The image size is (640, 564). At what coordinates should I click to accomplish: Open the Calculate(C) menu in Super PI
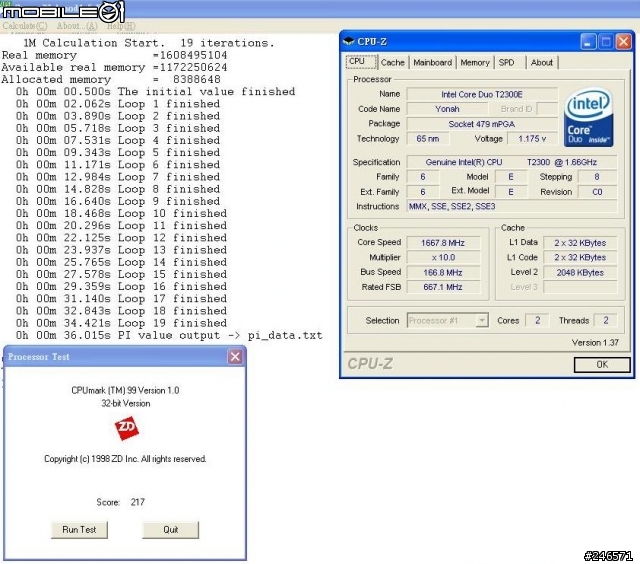(x=25, y=26)
